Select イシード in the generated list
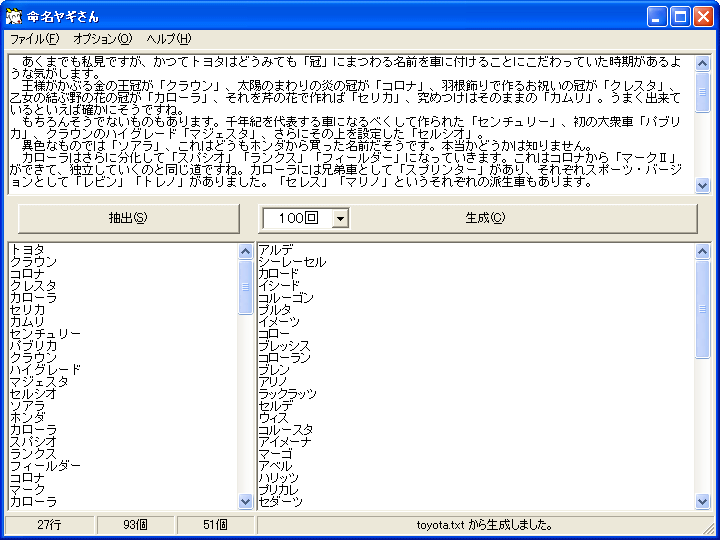This screenshot has width=720, height=540. coord(279,286)
